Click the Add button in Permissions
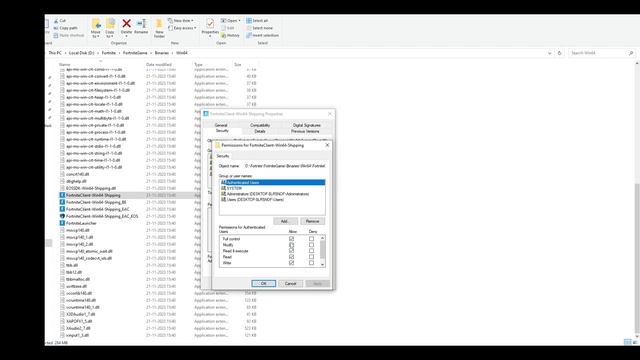The height and width of the screenshot is (360, 640). pos(284,221)
